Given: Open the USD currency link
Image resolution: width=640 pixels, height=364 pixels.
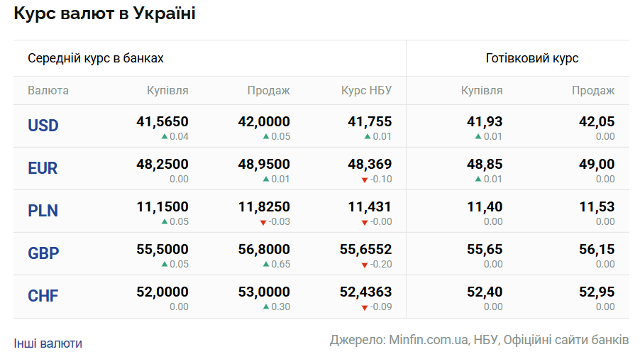Looking at the screenshot, I should 43,126.
